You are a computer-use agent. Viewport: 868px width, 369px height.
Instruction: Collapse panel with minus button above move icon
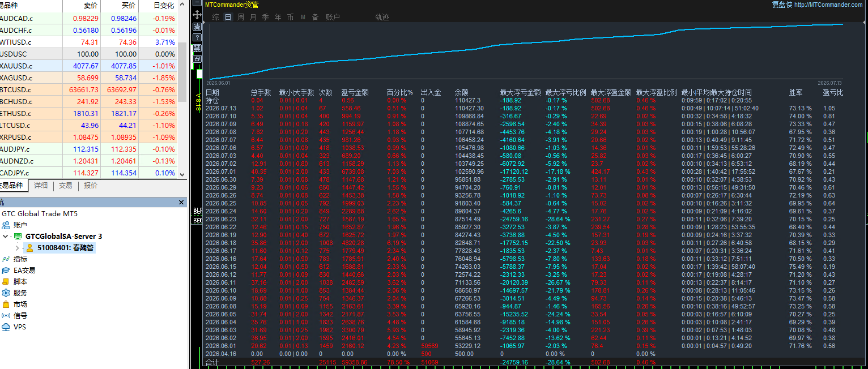pyautogui.click(x=197, y=3)
